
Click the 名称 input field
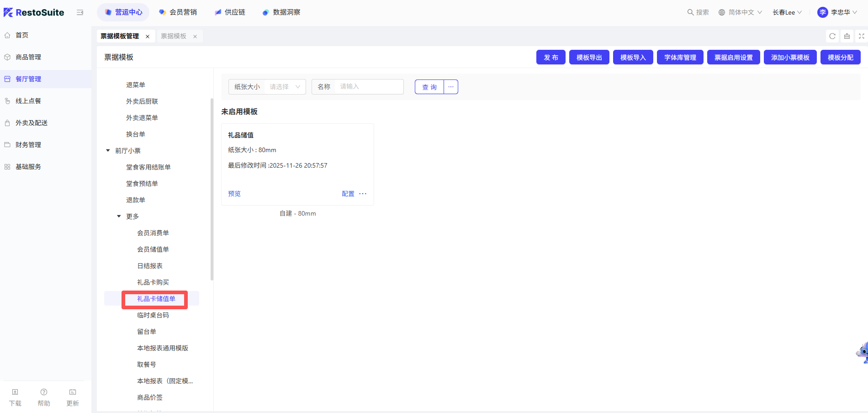coord(368,87)
